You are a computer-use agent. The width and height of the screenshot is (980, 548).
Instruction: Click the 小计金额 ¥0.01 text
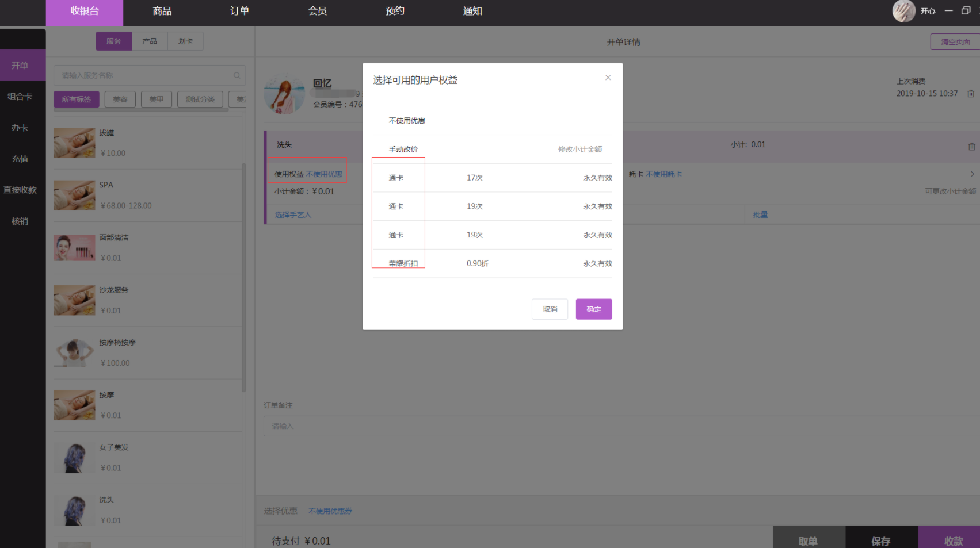[x=304, y=191]
